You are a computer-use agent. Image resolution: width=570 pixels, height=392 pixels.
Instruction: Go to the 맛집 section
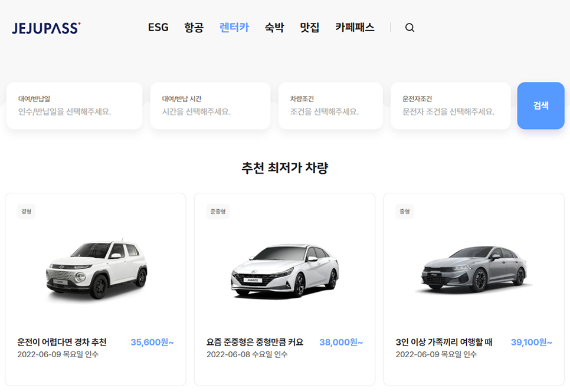[x=309, y=27]
